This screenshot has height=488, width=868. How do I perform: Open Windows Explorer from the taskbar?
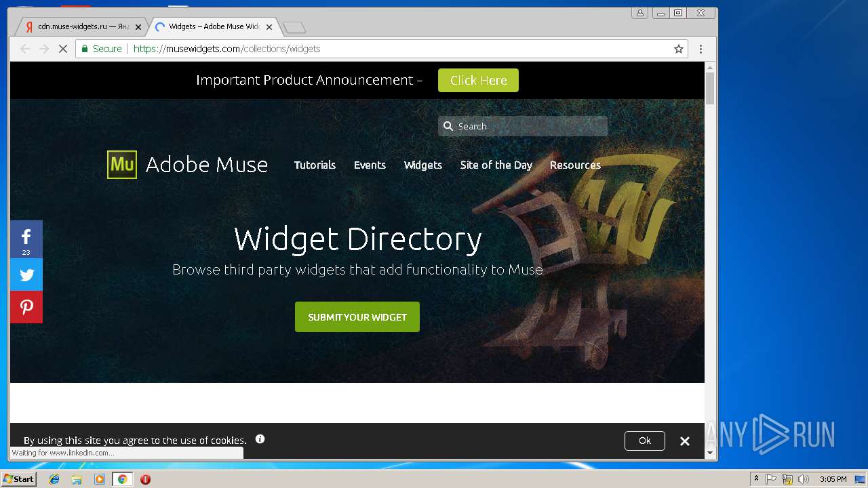pos(77,479)
